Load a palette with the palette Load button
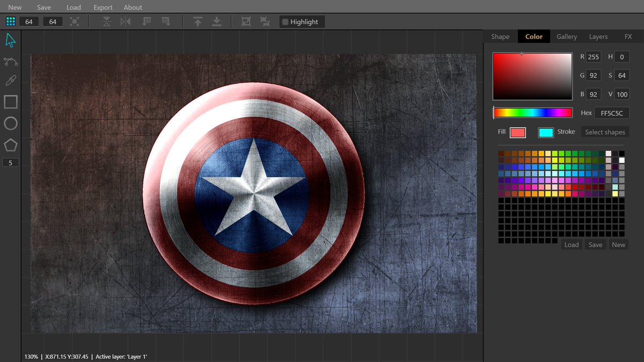644x362 pixels. [x=572, y=245]
